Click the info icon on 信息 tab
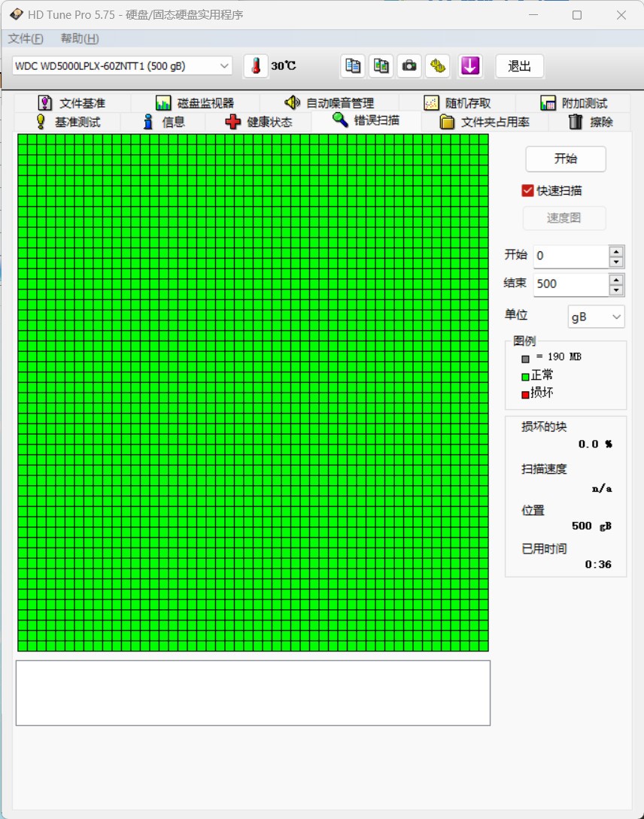This screenshot has height=819, width=644. (148, 122)
